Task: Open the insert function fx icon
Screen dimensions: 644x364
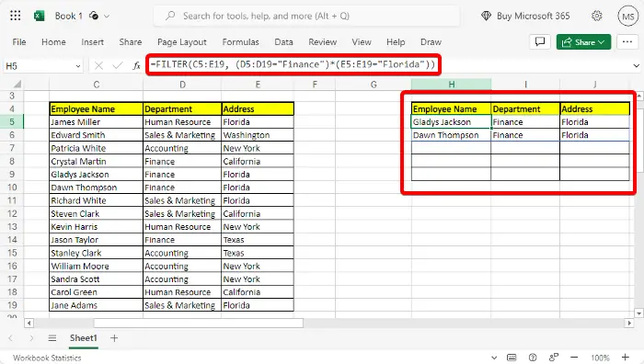Action: click(137, 65)
